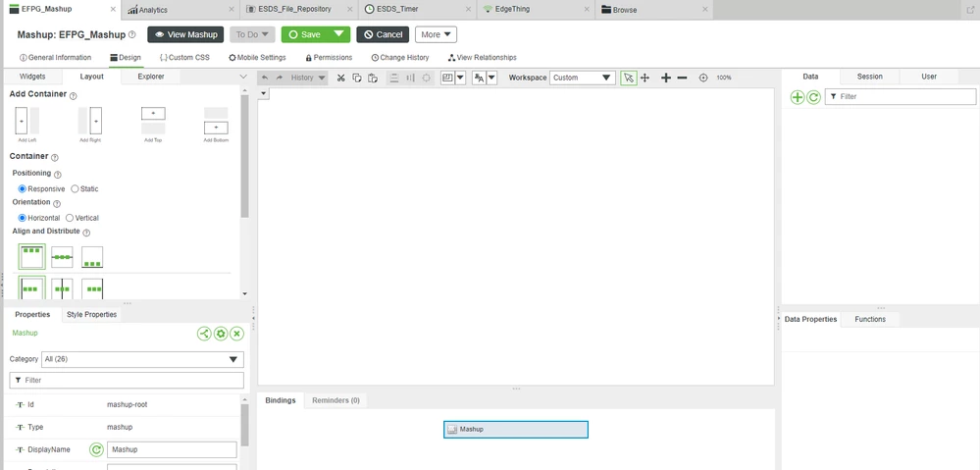Open General Information link
Image resolution: width=980 pixels, height=470 pixels.
point(56,58)
